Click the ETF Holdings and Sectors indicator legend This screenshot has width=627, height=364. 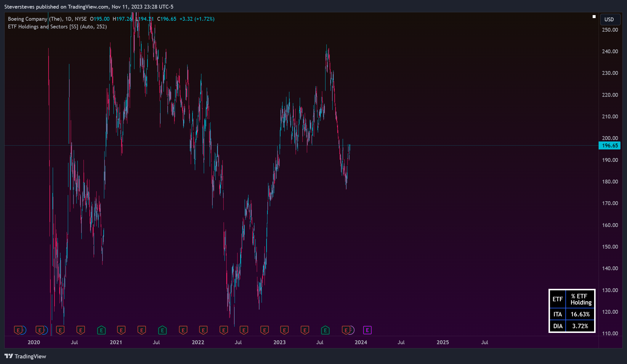click(x=57, y=27)
